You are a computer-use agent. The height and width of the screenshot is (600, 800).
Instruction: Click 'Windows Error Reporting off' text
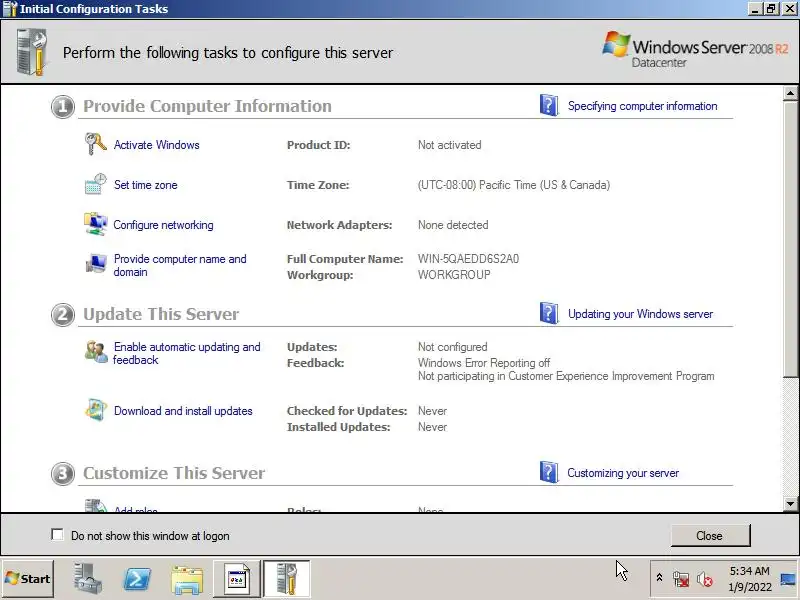click(x=483, y=363)
